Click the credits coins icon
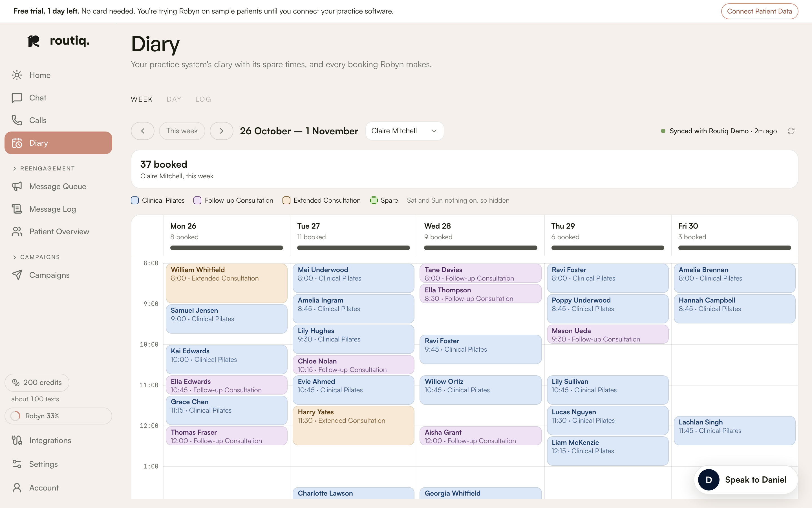Screen dimensions: 812x508 pyautogui.click(x=16, y=382)
